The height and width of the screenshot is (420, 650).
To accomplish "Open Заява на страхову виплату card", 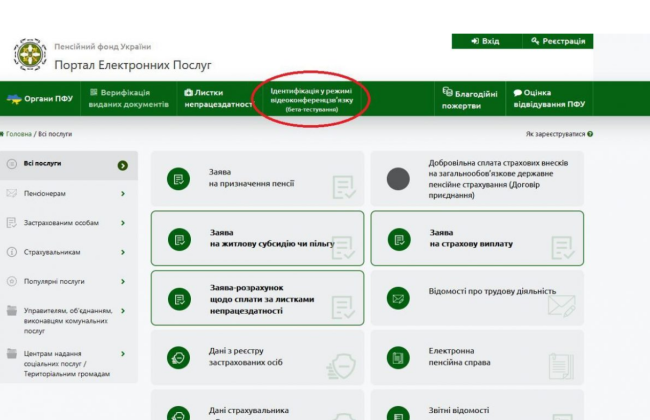I will 477,238.
